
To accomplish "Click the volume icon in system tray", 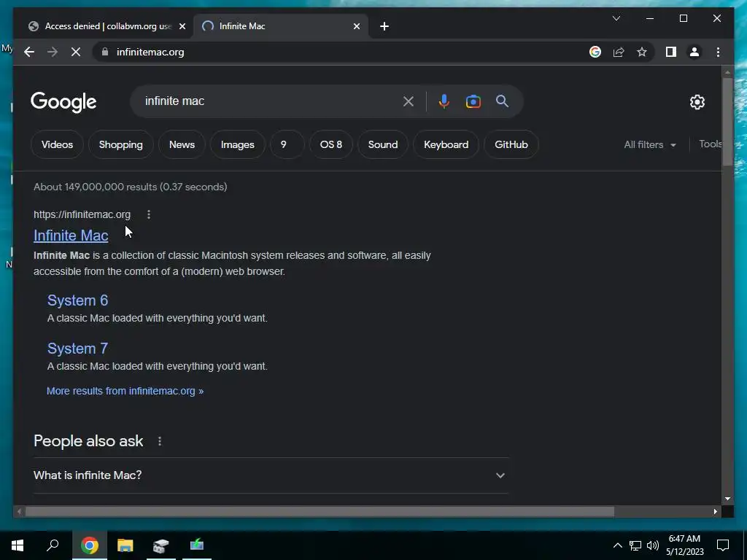I will click(653, 545).
